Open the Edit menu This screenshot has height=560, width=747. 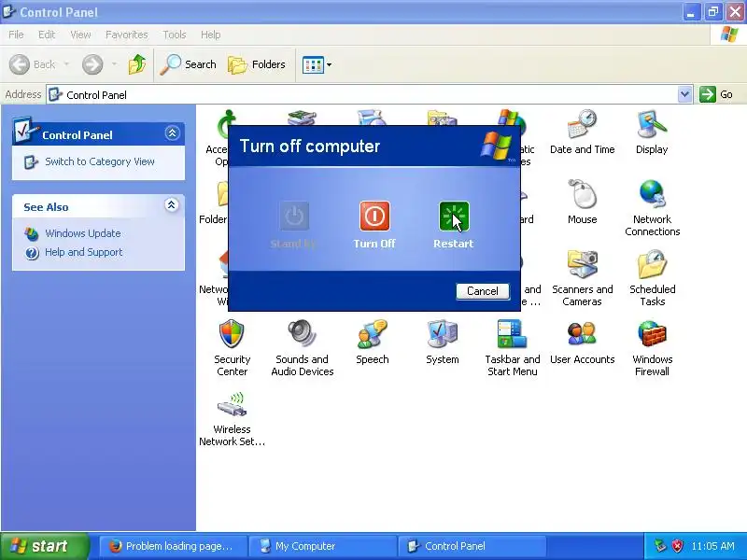[x=47, y=35]
